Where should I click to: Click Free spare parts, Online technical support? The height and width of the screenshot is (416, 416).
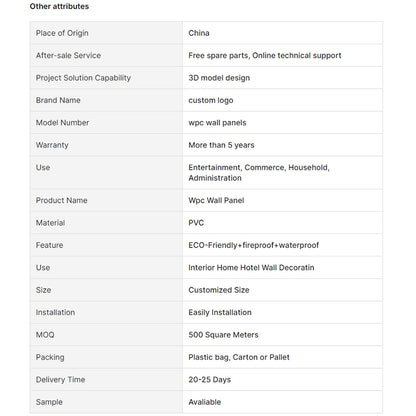(x=265, y=56)
